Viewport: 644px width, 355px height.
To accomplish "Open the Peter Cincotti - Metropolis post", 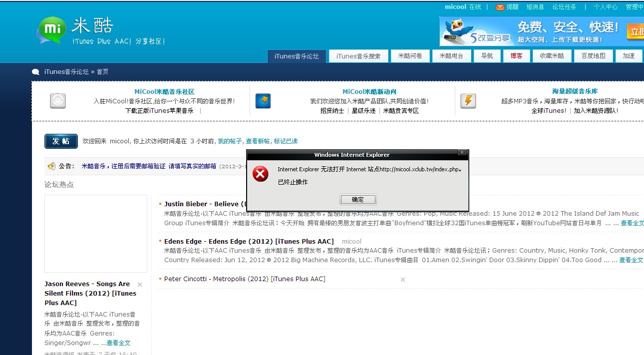I will tap(245, 279).
